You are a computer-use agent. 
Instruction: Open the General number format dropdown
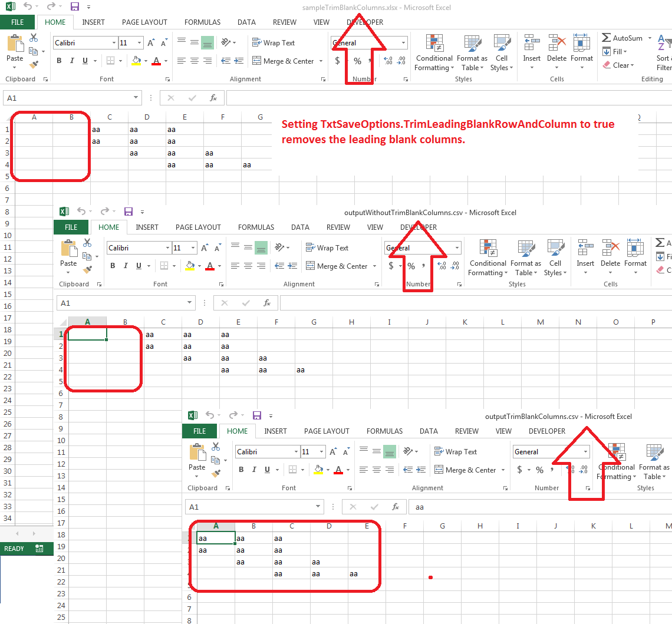point(404,42)
